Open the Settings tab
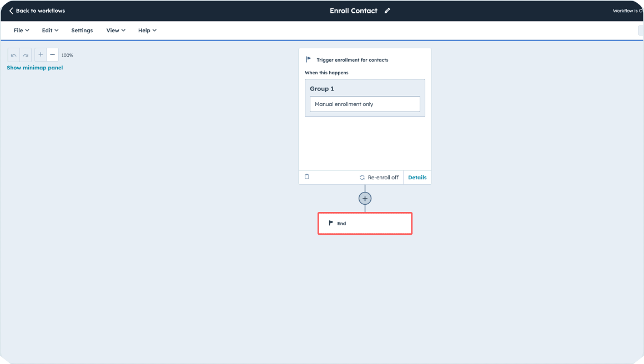Viewport: 644px width, 364px height. [x=82, y=31]
